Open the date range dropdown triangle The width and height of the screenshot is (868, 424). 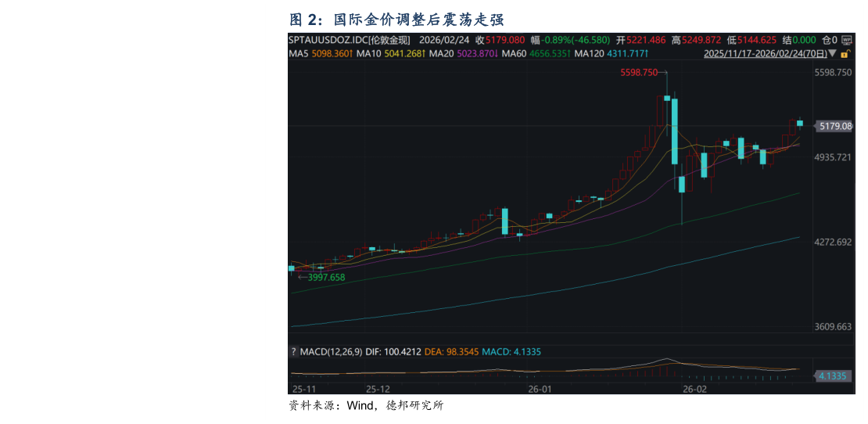point(833,54)
